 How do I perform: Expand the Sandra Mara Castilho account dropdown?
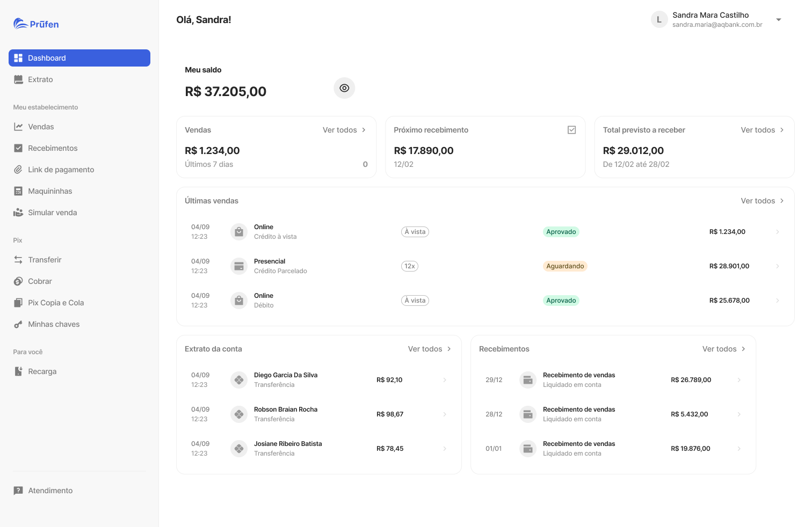click(x=779, y=20)
